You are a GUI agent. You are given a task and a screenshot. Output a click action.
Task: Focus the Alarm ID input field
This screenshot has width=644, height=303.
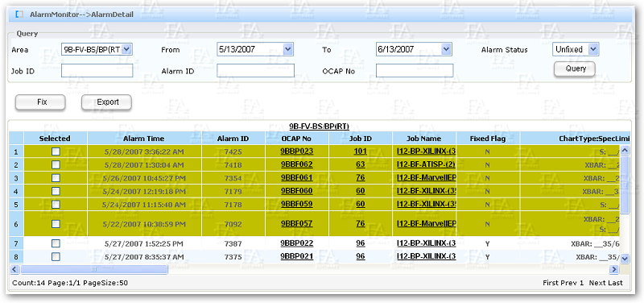coord(255,71)
